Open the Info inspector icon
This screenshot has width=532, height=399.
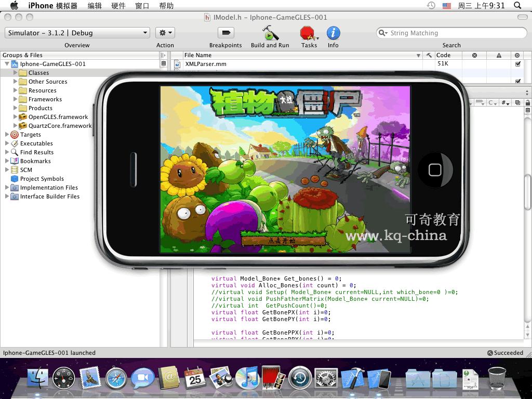(x=333, y=33)
